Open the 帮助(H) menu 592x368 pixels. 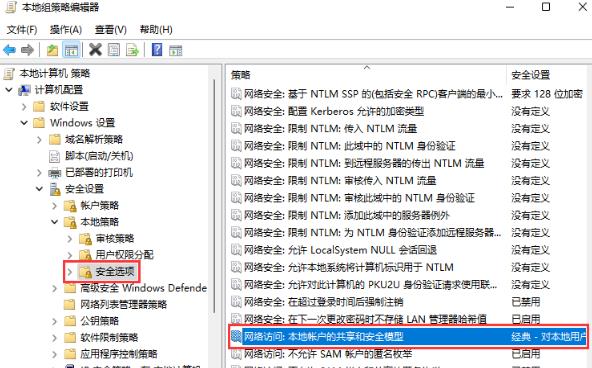[156, 29]
